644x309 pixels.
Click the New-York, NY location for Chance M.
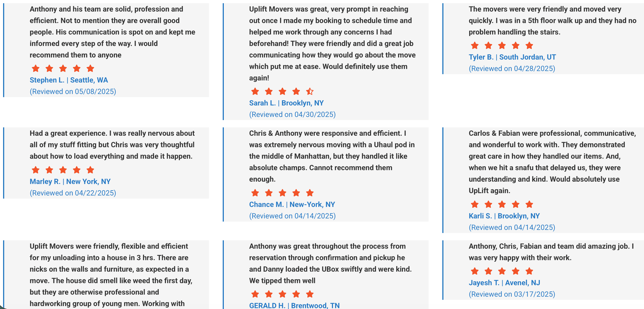coord(312,204)
